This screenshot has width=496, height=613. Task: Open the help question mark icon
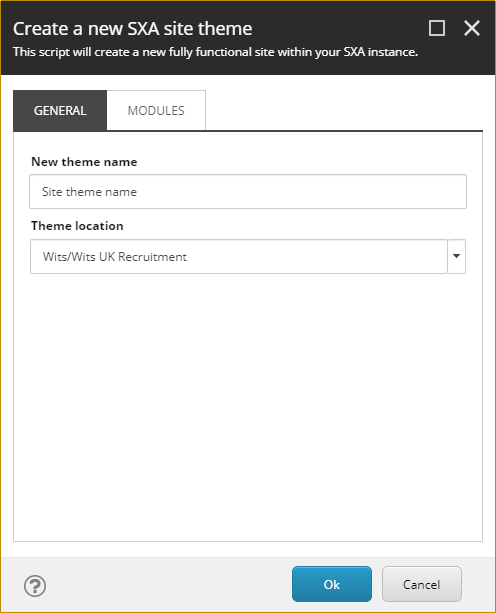click(x=35, y=586)
